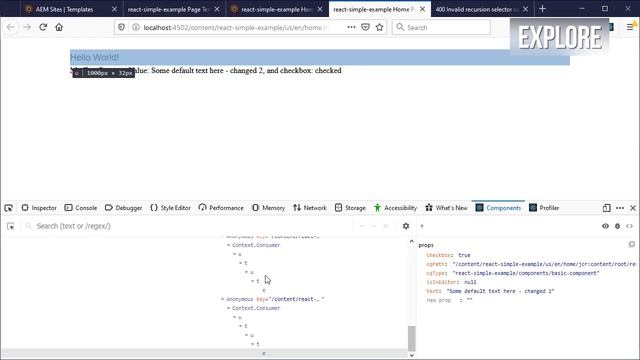Click page text ending in checkbox: checked

point(206,71)
